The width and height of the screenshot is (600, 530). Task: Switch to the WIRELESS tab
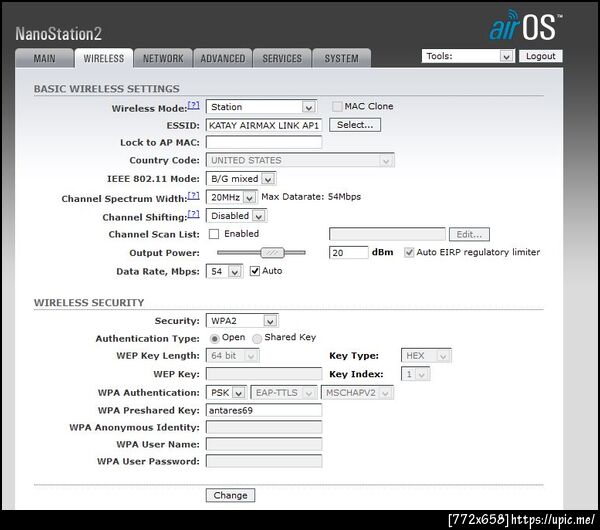click(104, 58)
